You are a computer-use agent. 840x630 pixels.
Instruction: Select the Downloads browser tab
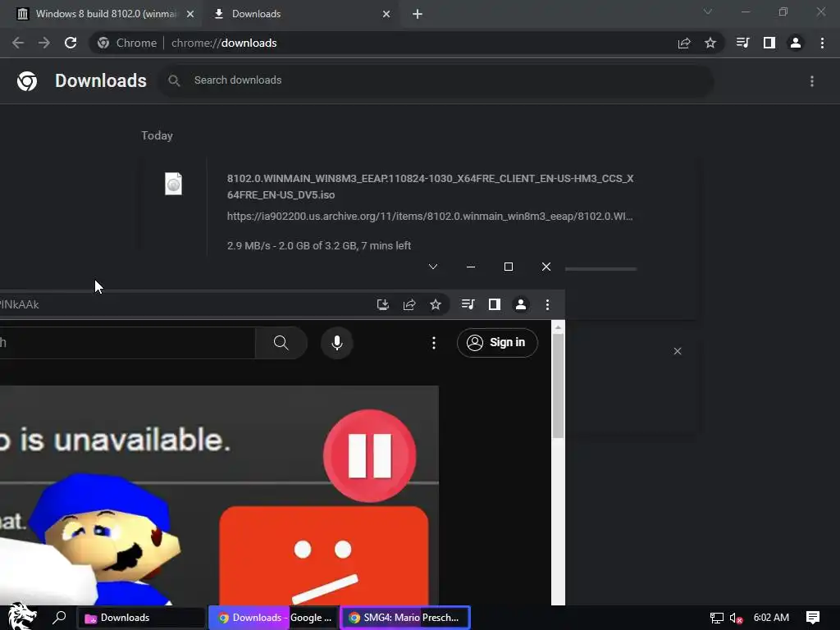point(300,14)
